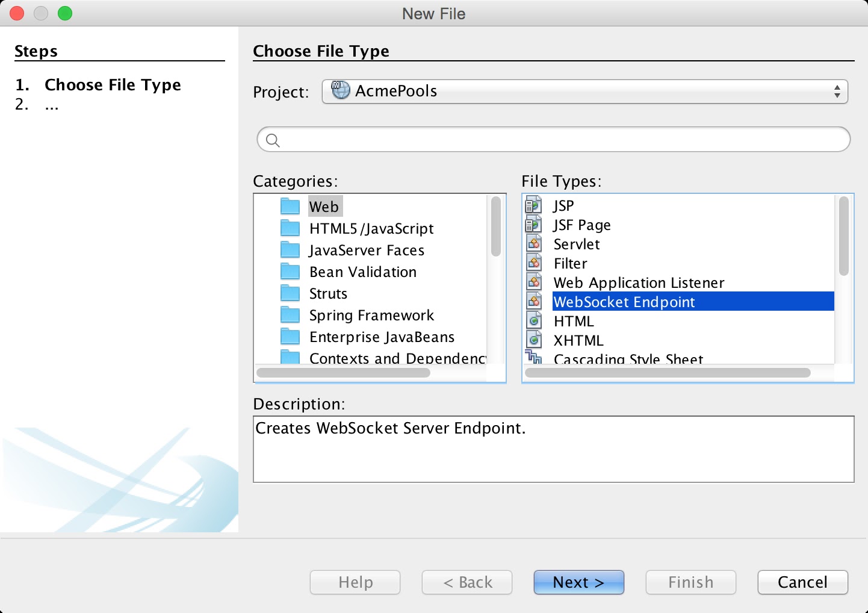Select Web in Categories list

tap(324, 207)
